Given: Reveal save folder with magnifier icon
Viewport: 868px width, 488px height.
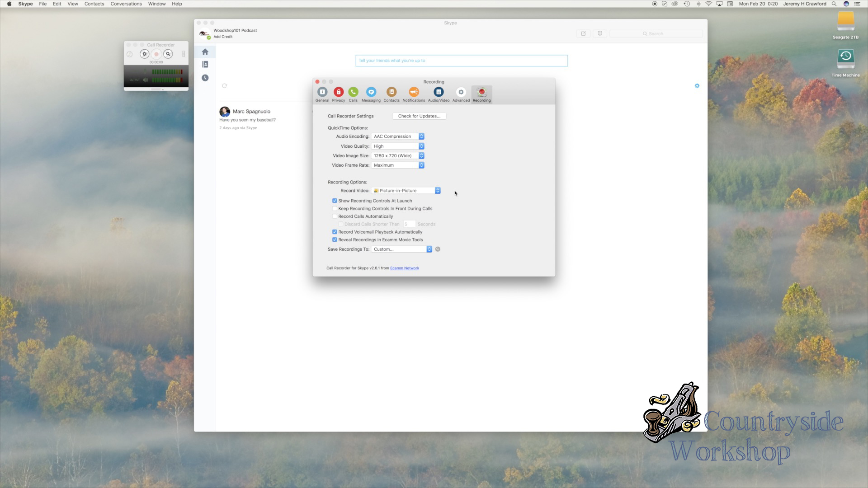Looking at the screenshot, I should [x=438, y=249].
